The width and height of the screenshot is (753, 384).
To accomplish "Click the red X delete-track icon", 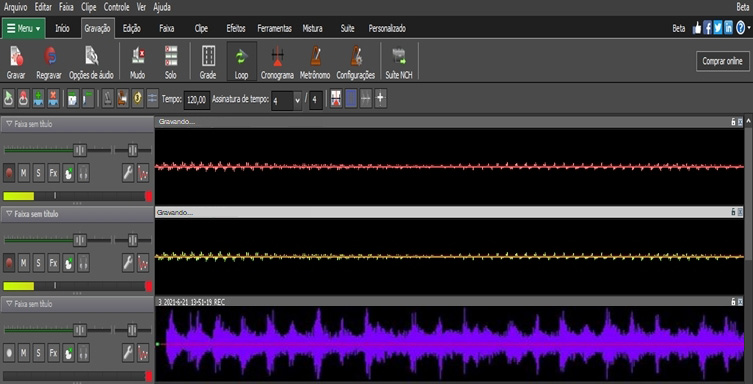I will (53, 99).
